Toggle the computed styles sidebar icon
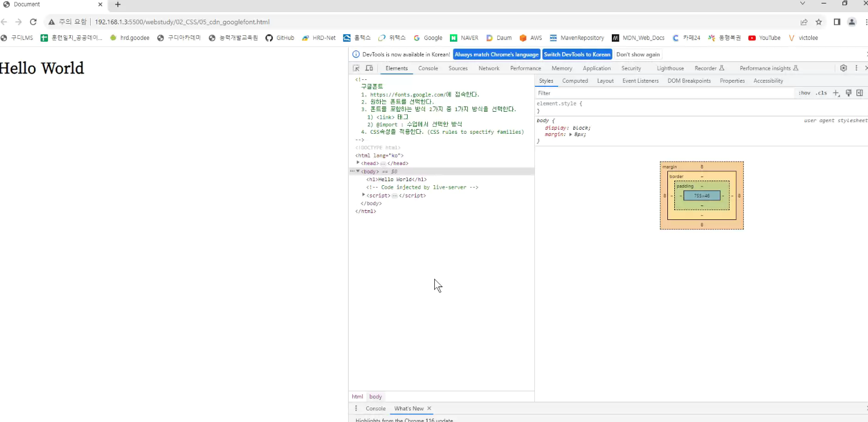The image size is (868, 422). [x=860, y=93]
